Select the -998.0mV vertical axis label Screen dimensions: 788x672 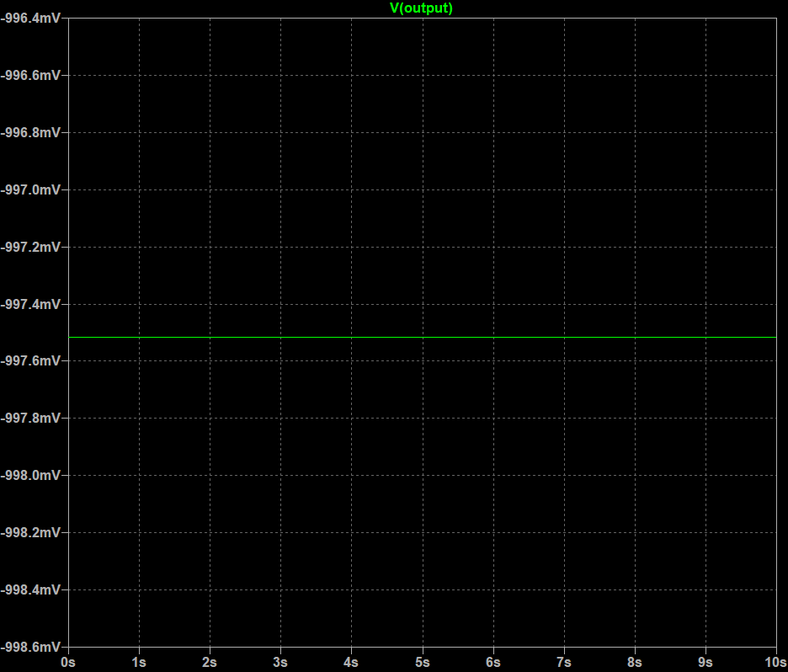click(31, 476)
